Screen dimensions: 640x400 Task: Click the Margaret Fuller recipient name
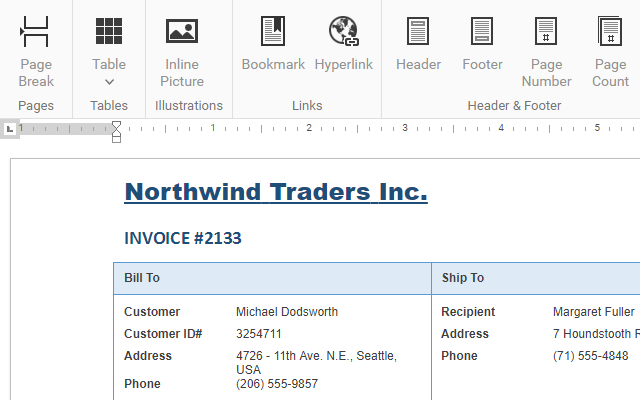(x=593, y=312)
